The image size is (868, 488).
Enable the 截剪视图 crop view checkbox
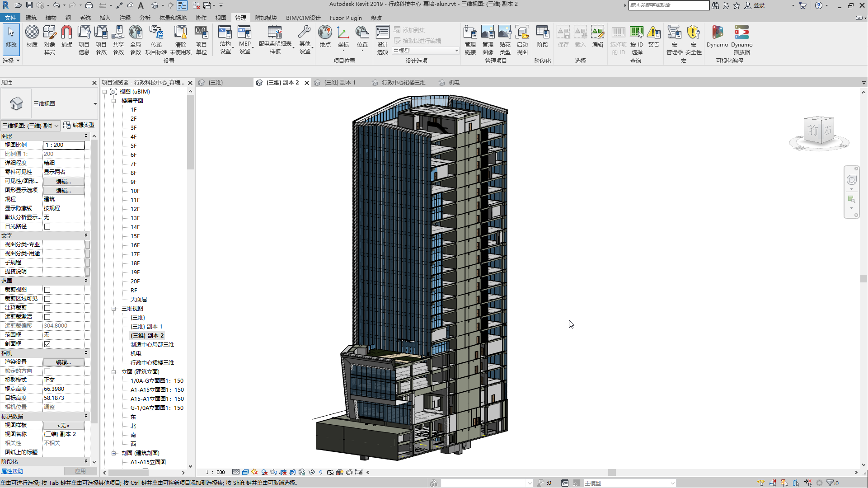click(47, 290)
